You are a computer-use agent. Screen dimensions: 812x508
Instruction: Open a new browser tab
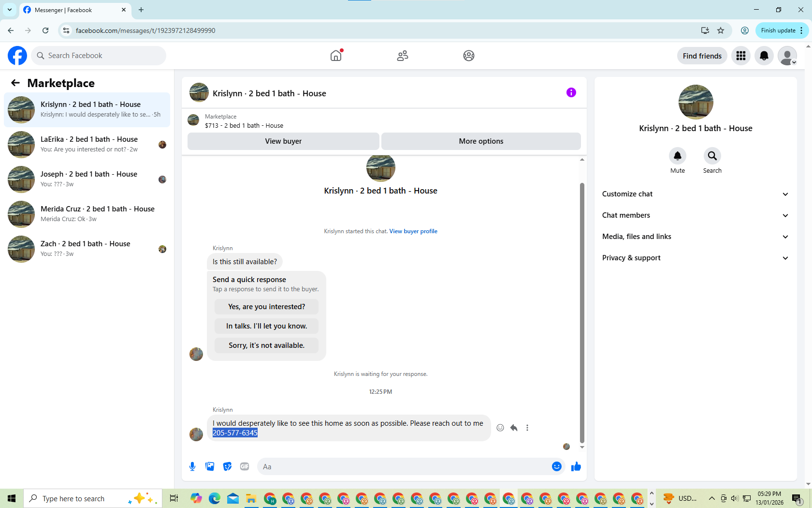(141, 10)
